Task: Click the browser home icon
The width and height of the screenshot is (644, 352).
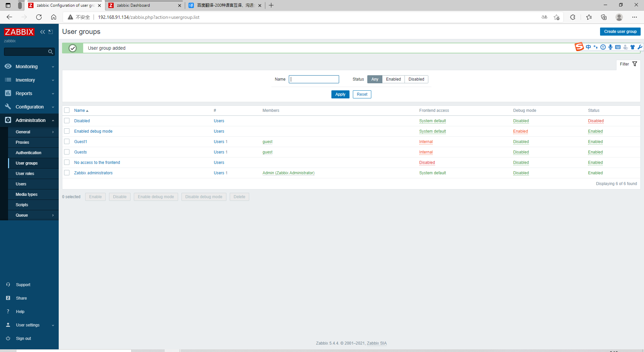Action: click(54, 17)
